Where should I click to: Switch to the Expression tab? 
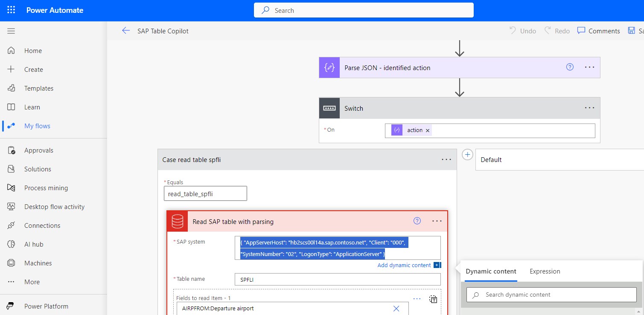pos(545,271)
